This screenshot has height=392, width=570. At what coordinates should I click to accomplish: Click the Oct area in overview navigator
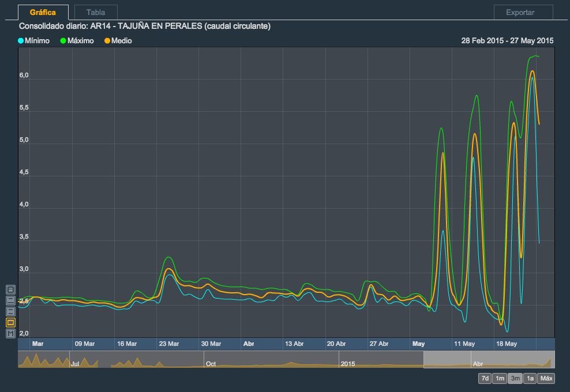tap(211, 364)
